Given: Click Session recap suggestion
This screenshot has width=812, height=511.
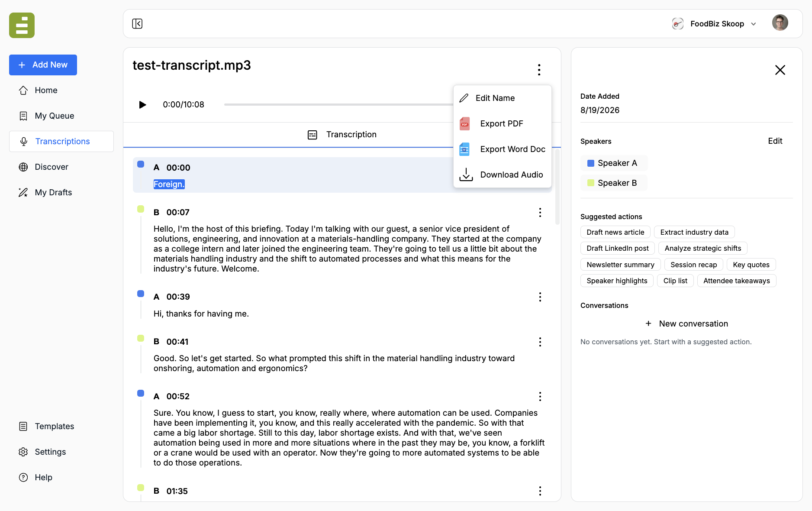Looking at the screenshot, I should pyautogui.click(x=693, y=265).
